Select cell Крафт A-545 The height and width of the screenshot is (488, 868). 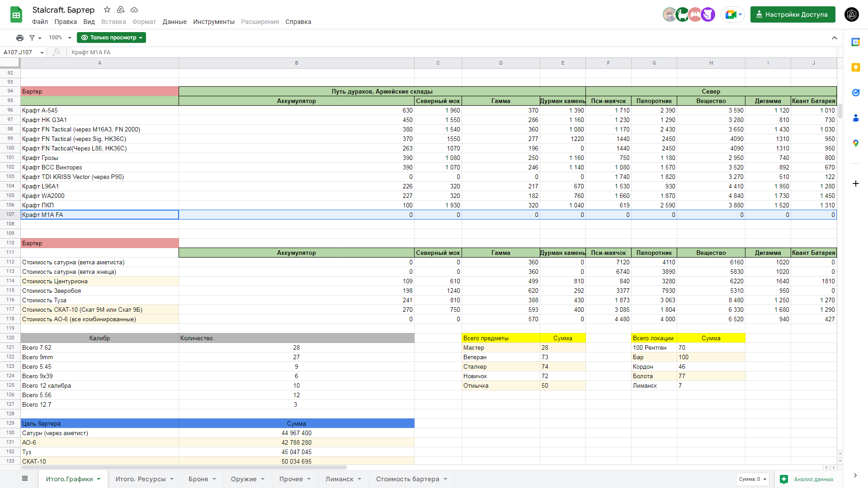click(x=99, y=110)
